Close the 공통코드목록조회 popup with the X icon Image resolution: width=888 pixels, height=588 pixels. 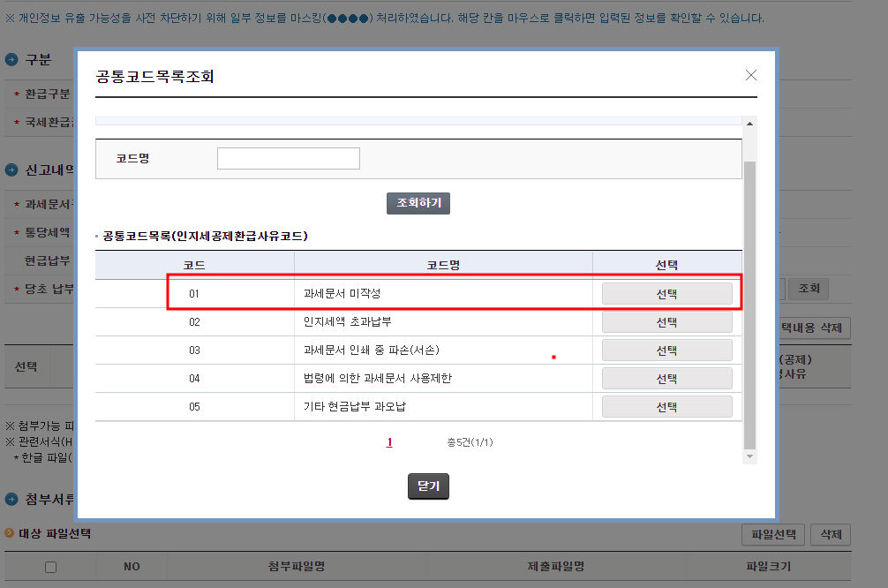(x=751, y=75)
